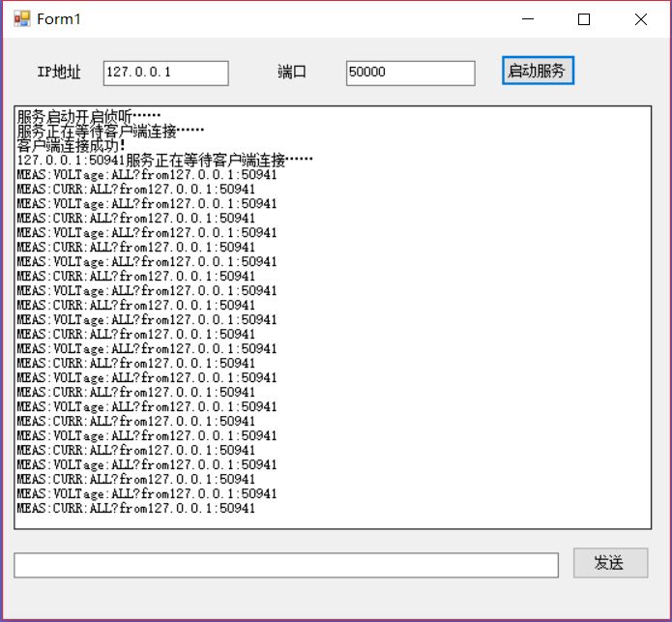Click the log line 客户端连接成功!
The height and width of the screenshot is (622, 672).
pyautogui.click(x=72, y=146)
